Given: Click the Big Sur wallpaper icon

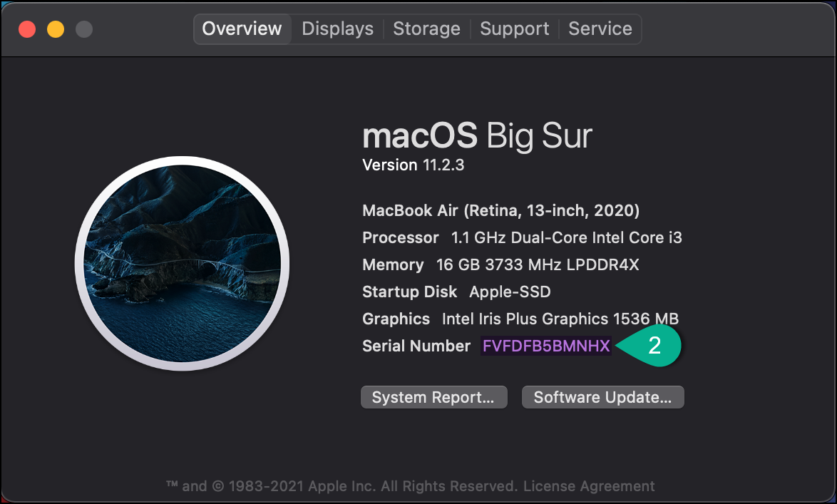Looking at the screenshot, I should pos(182,264).
